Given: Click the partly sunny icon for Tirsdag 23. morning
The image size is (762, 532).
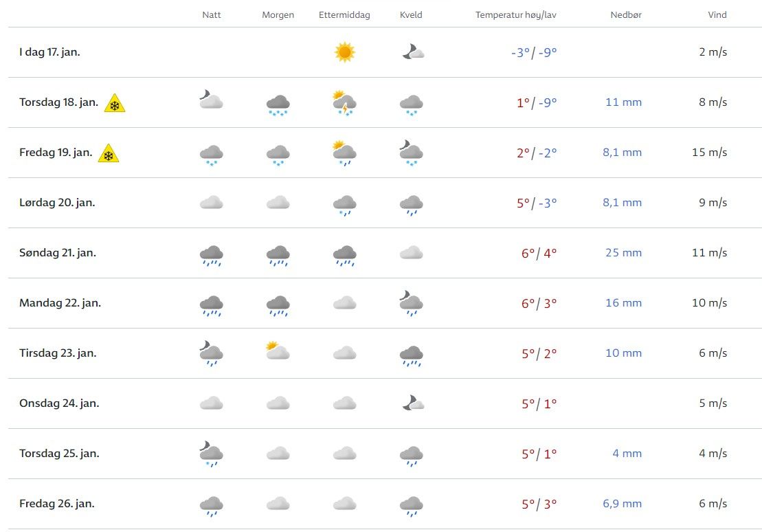Looking at the screenshot, I should coord(278,352).
